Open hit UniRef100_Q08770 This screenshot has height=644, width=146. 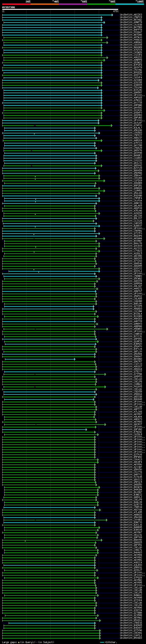pyautogui.click(x=131, y=75)
